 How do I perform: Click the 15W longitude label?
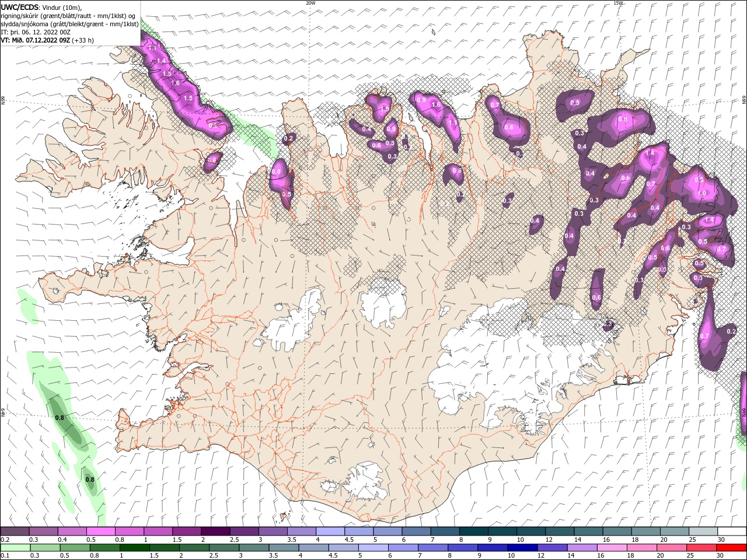coord(618,3)
